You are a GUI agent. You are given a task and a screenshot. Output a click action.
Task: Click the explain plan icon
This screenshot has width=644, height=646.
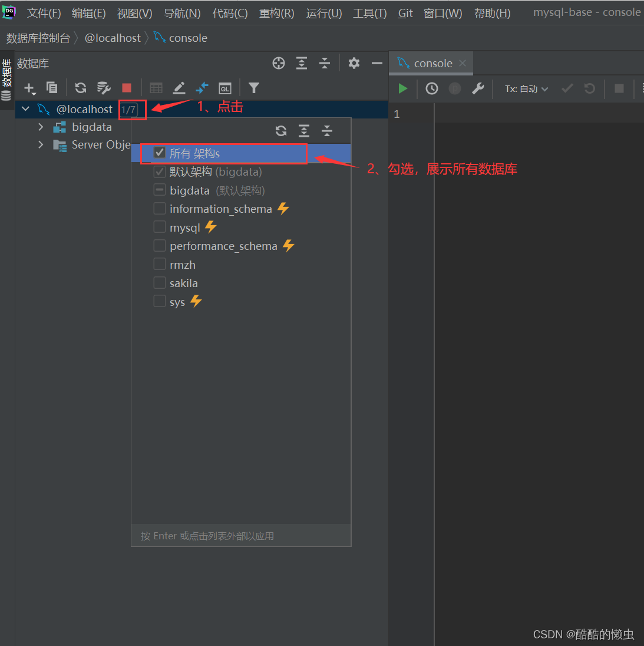tap(455, 88)
